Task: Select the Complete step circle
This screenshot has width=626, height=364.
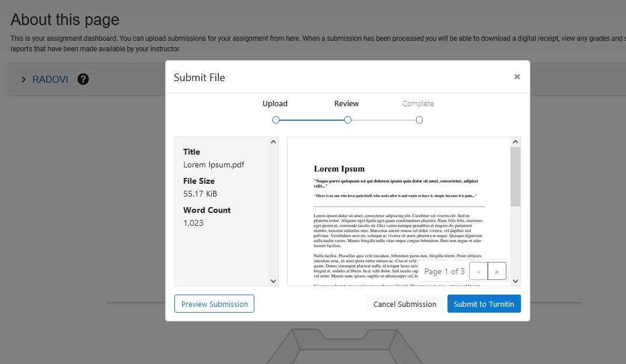Action: [x=419, y=120]
